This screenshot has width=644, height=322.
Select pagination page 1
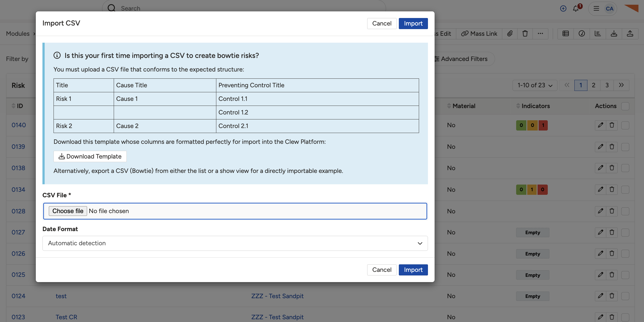click(x=581, y=85)
